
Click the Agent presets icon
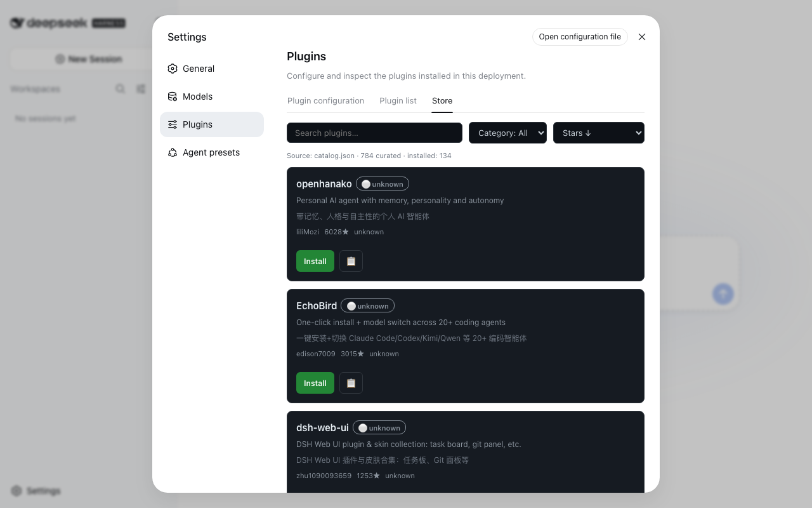pos(173,152)
